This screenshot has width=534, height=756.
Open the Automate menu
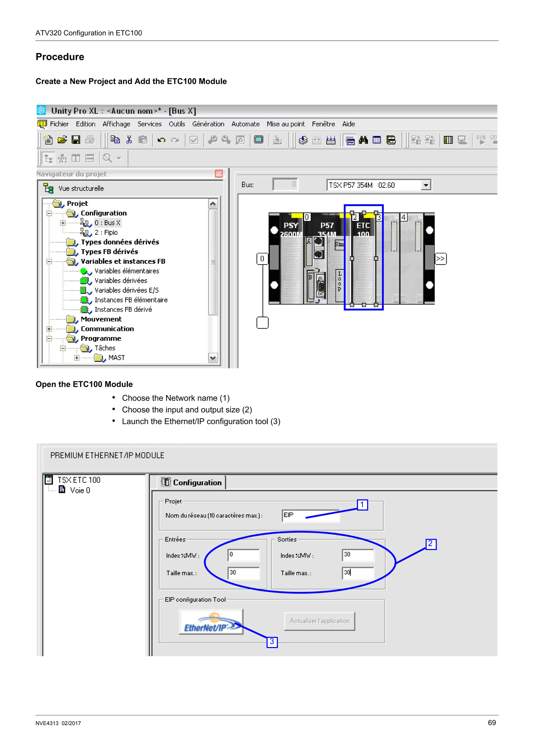coord(245,124)
